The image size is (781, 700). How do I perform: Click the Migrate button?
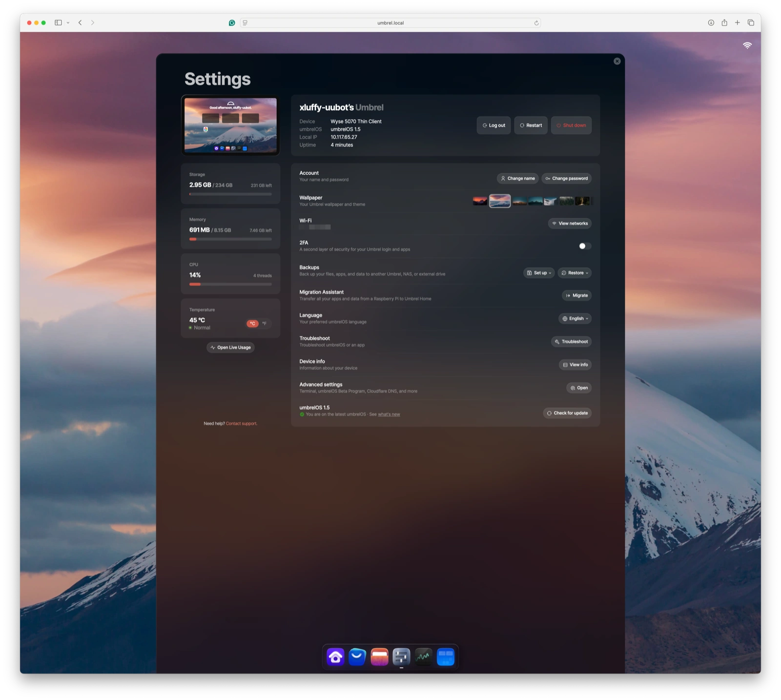tap(576, 296)
